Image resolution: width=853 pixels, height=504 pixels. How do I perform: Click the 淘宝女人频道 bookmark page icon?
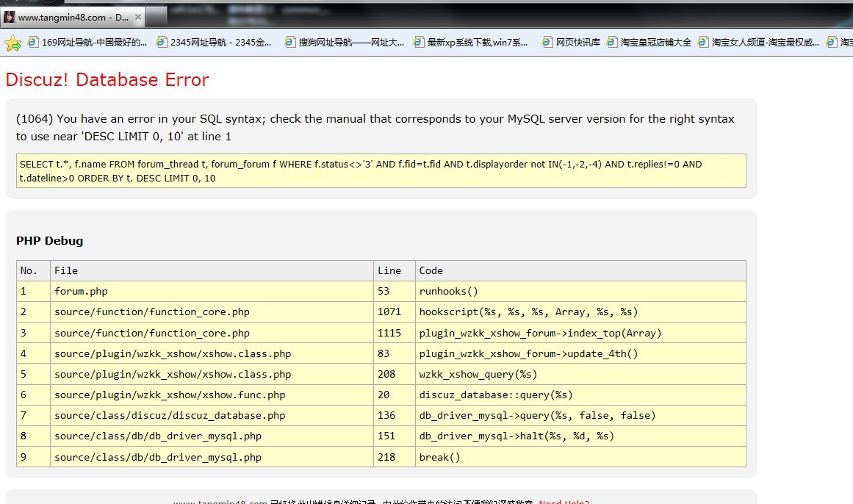click(x=703, y=42)
